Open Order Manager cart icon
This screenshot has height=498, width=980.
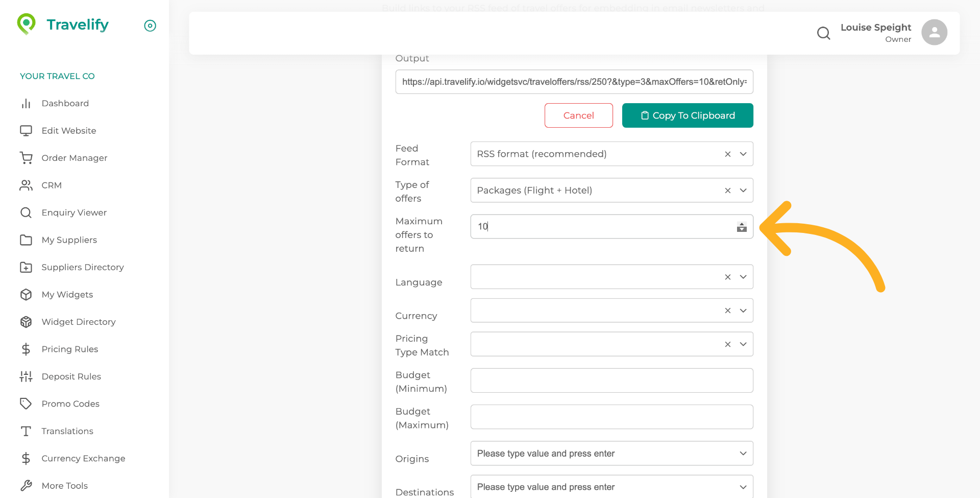click(26, 158)
